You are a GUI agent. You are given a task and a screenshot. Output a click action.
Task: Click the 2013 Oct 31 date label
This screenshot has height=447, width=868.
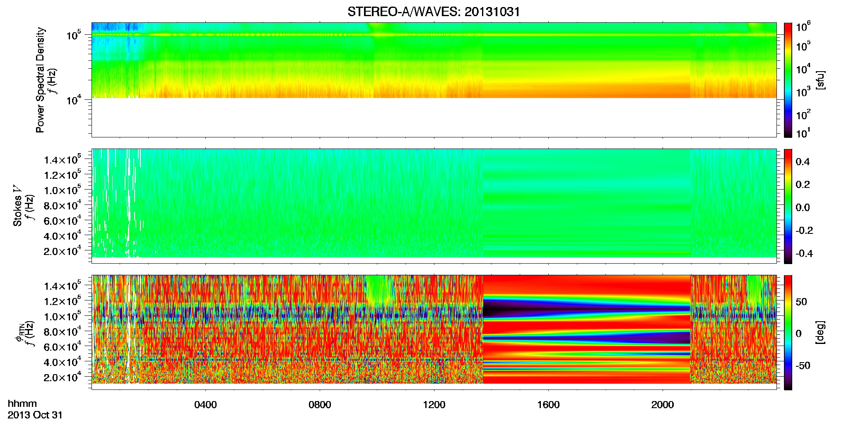pos(35,415)
